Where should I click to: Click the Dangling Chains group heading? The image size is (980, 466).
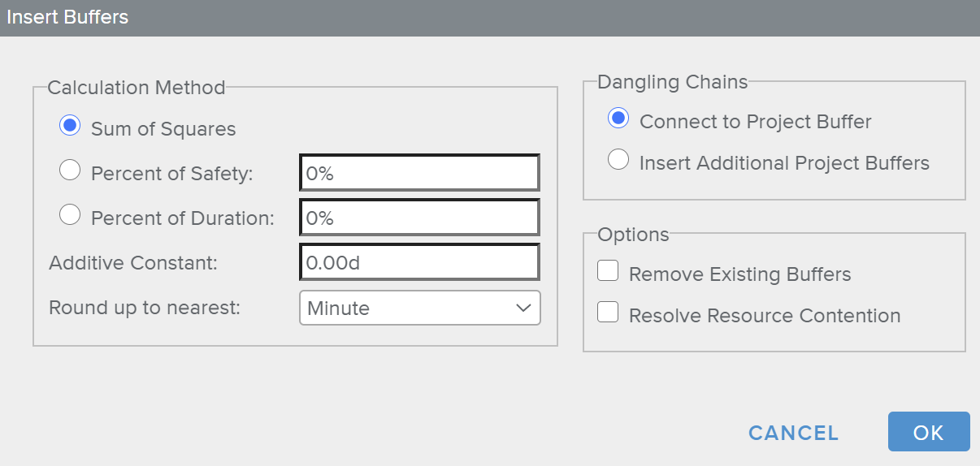pos(672,81)
